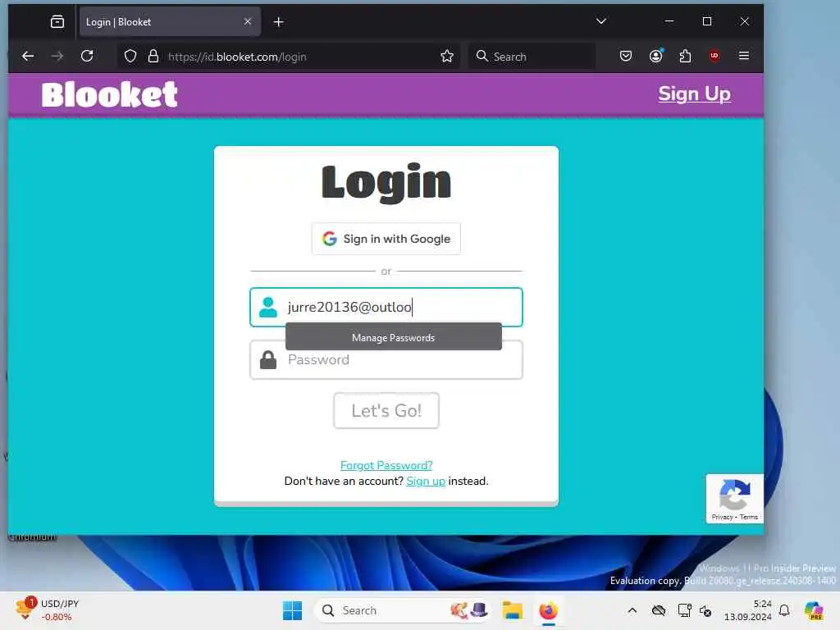Maximize the Firefox window
Screen dimensions: 840x630
707,21
